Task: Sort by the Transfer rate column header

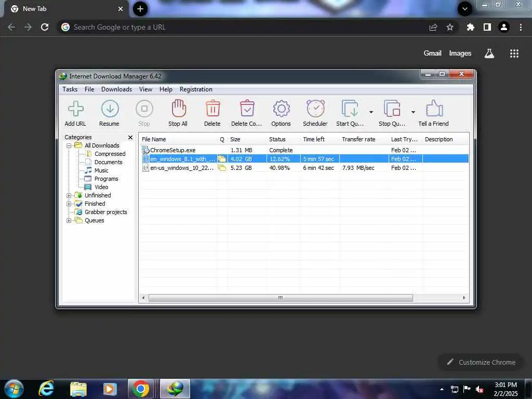Action: [x=364, y=139]
